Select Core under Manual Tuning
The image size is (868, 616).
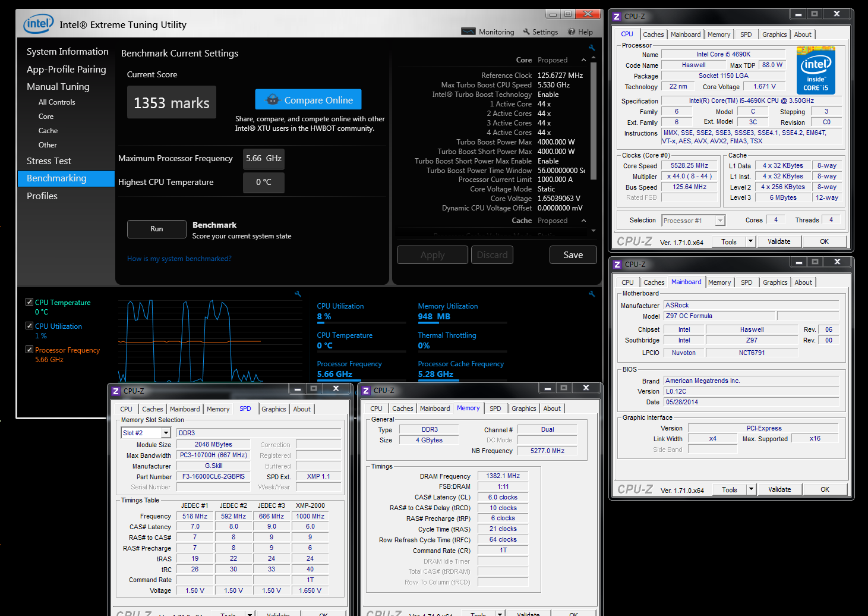[46, 117]
